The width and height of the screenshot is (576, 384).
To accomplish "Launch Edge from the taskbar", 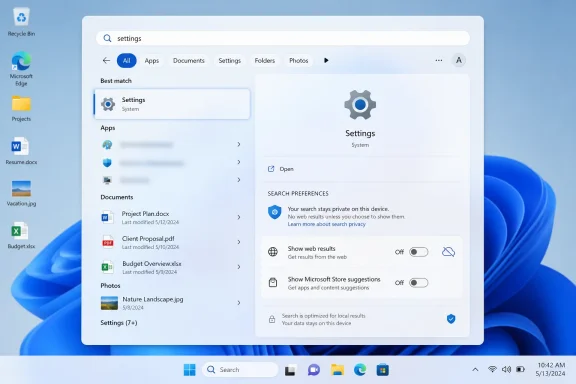I will click(x=360, y=370).
